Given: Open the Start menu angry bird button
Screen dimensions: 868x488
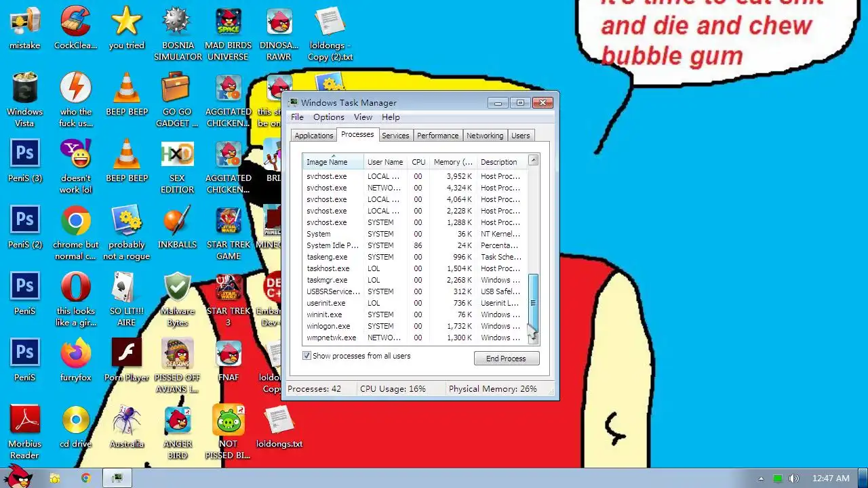Looking at the screenshot, I should pos(18,476).
